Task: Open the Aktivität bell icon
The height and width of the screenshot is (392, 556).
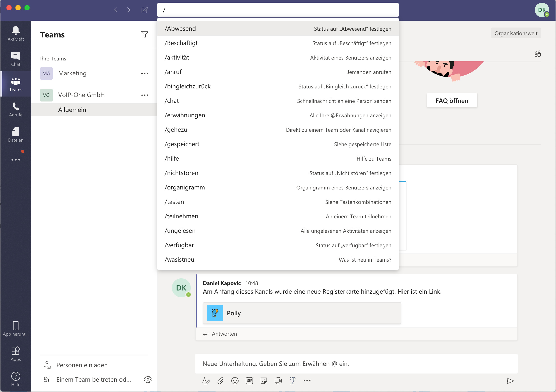Action: pyautogui.click(x=16, y=33)
